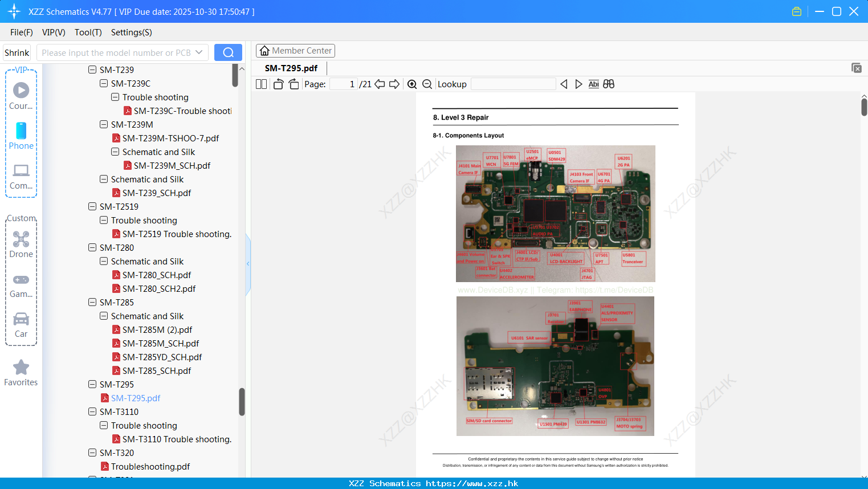Open the File(F) menu
The width and height of the screenshot is (868, 489).
(22, 32)
